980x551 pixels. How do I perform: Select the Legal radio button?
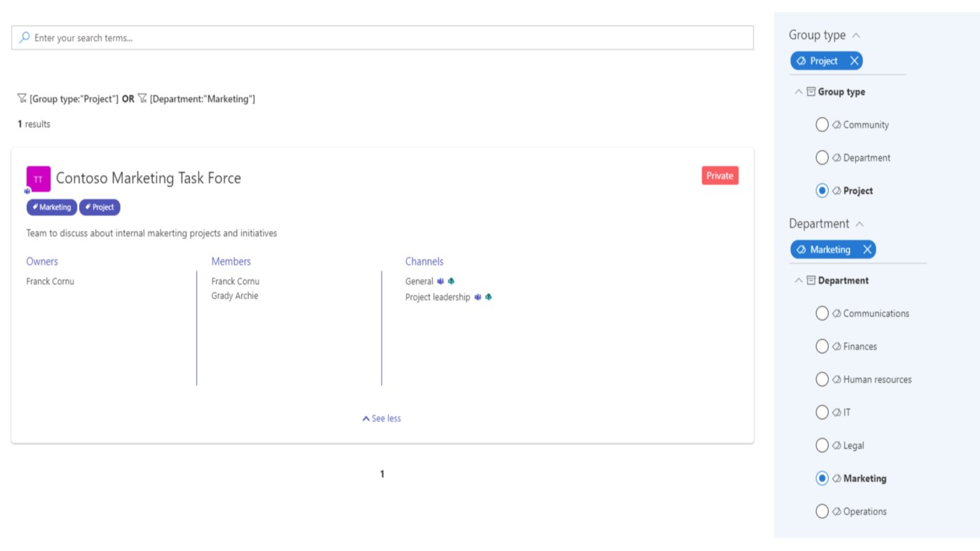pyautogui.click(x=822, y=446)
